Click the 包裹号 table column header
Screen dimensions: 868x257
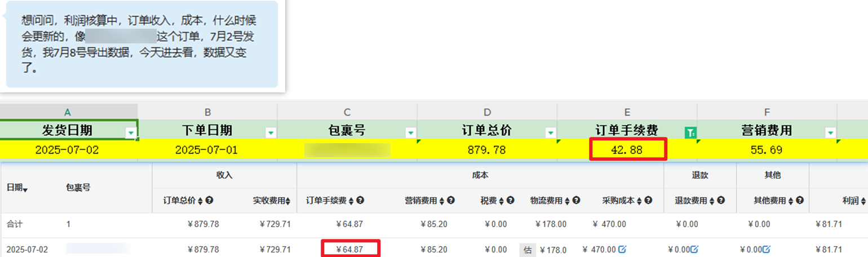(78, 188)
